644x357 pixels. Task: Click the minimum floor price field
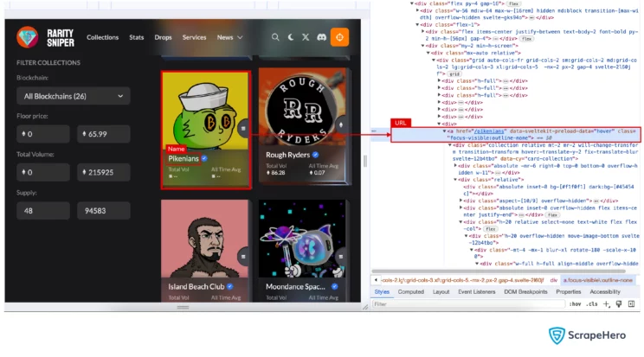pos(42,134)
